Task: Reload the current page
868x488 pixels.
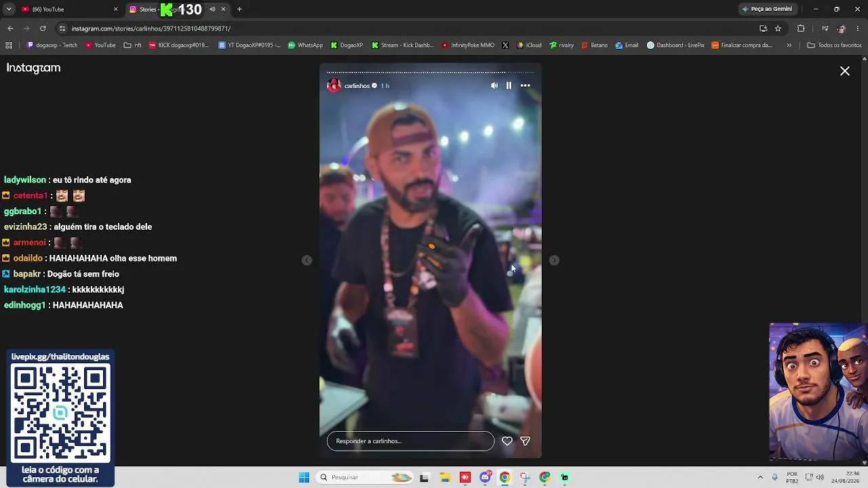Action: pos(43,28)
